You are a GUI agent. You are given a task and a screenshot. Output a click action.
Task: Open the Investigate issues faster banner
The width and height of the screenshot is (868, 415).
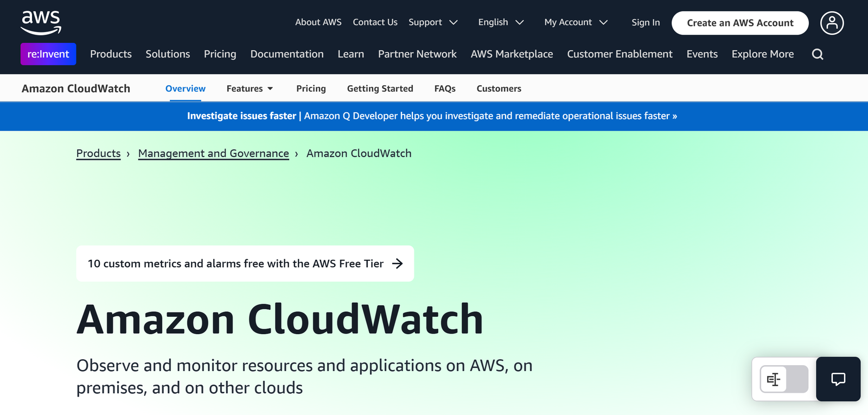432,116
